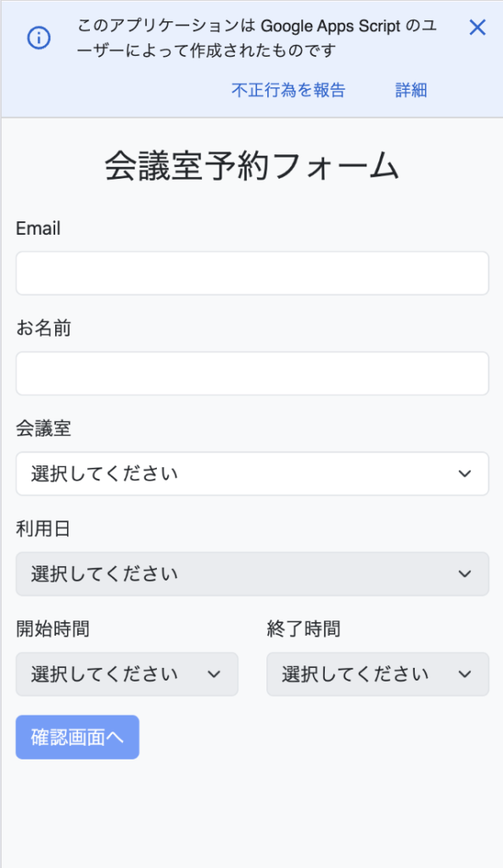Dismiss the Google Apps Script banner
Image resolution: width=503 pixels, height=868 pixels.
(477, 27)
